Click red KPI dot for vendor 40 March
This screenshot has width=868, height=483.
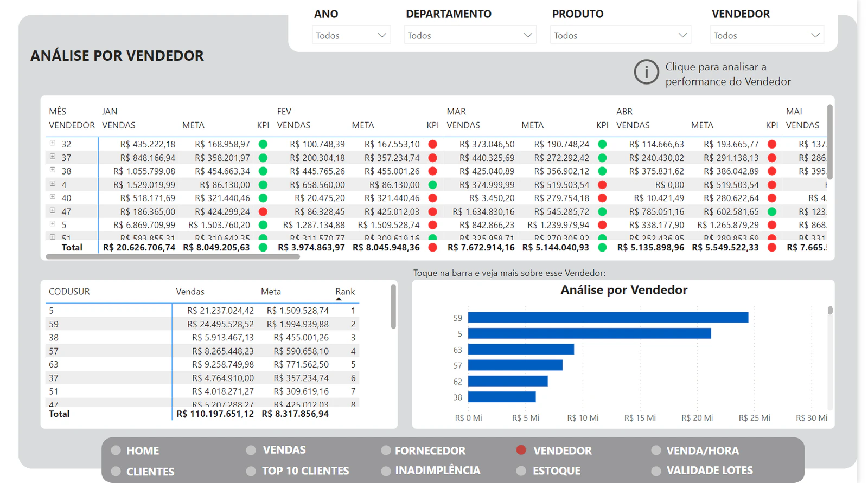tap(602, 198)
